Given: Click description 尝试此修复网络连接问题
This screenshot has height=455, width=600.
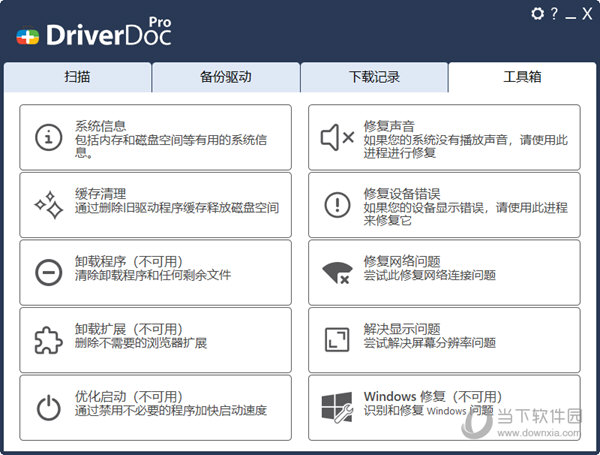Looking at the screenshot, I should point(430,275).
